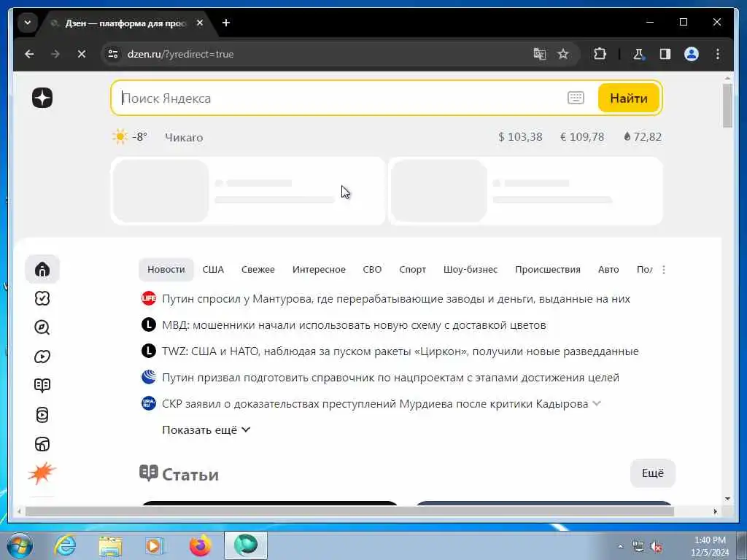Launch Internet Explorer from taskbar
Image resolution: width=747 pixels, height=560 pixels.
[x=65, y=545]
